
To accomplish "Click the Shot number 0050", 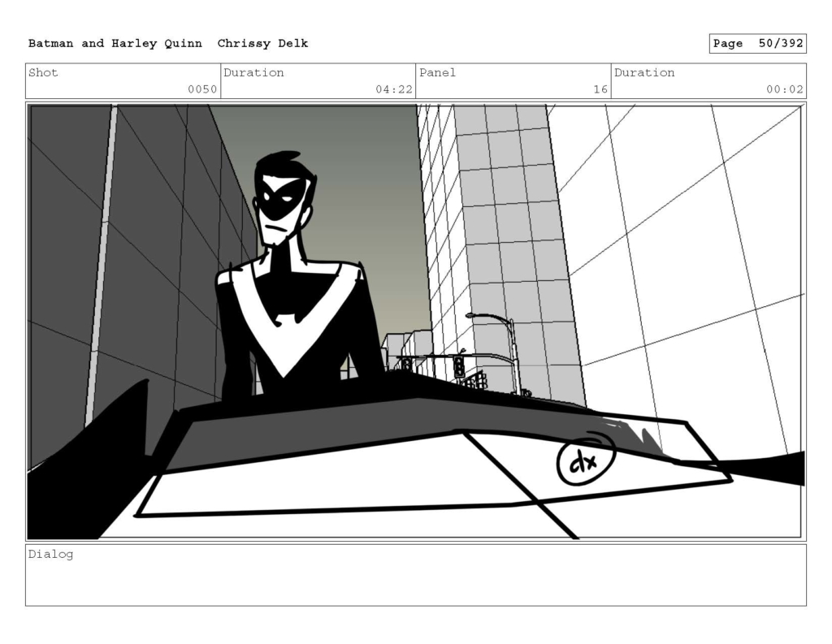I will (202, 89).
